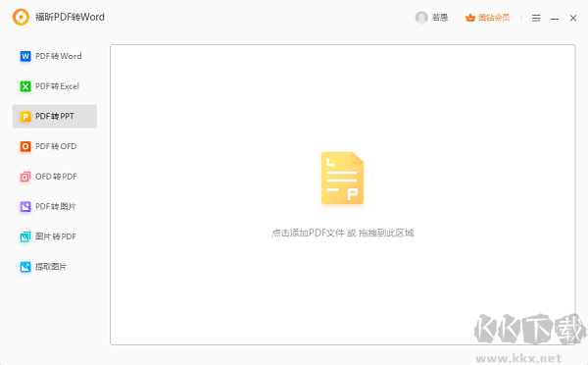Switch to PDF转Excel mode
Image resolution: width=588 pixels, height=365 pixels.
click(x=55, y=86)
